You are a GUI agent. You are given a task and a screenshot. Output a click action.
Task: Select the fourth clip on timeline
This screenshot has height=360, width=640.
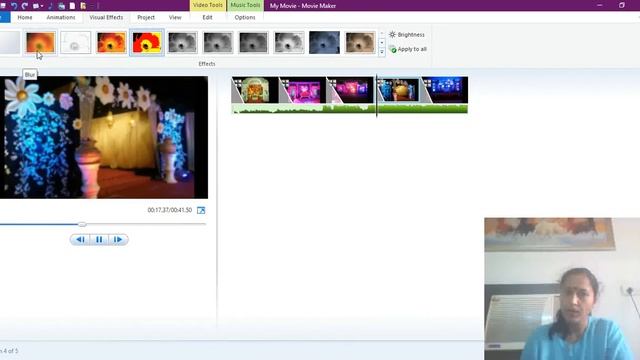398,90
